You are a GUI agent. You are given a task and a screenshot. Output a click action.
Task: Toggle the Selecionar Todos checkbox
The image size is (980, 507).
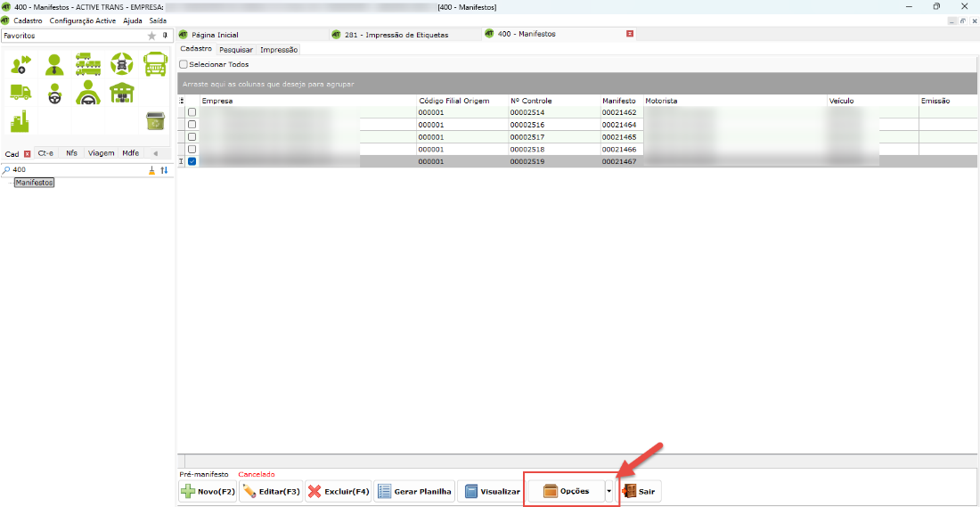(184, 64)
